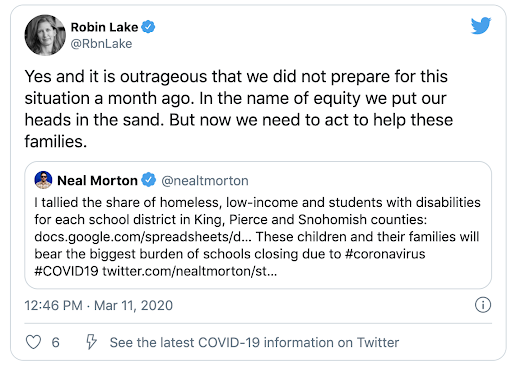Click the #coronavirus hashtag
512x368 pixels.
pos(385,254)
